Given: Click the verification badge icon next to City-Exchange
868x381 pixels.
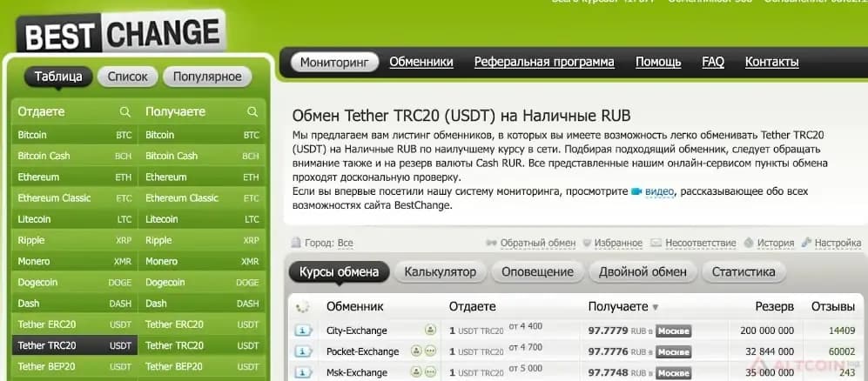Looking at the screenshot, I should click(430, 331).
